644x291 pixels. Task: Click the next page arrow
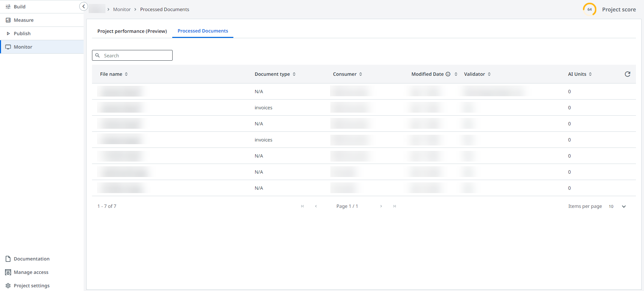coord(381,206)
